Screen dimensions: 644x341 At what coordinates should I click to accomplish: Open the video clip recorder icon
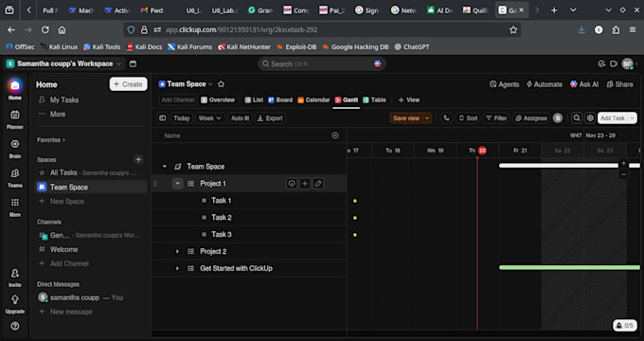click(614, 63)
